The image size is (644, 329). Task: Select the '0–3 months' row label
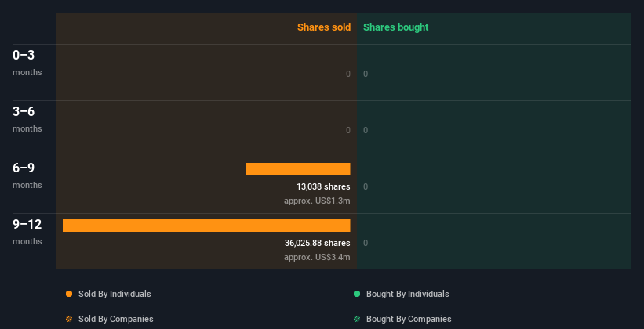tap(27, 63)
